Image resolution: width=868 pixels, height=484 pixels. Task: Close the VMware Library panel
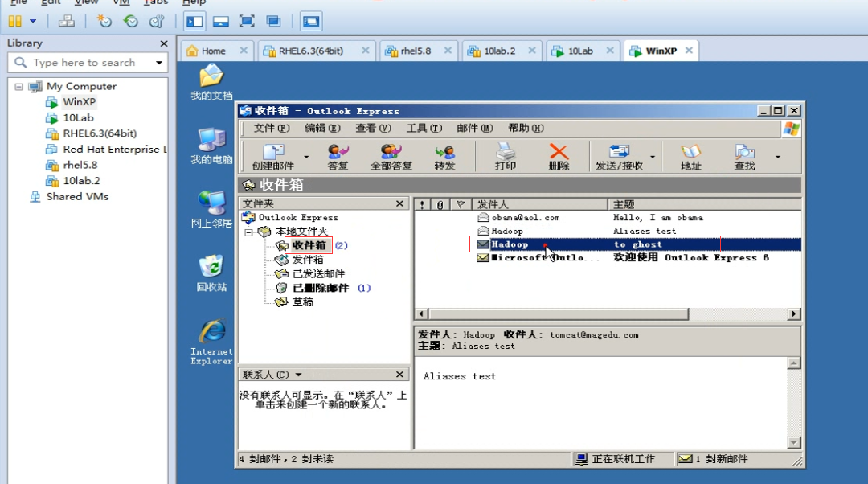pyautogui.click(x=164, y=43)
